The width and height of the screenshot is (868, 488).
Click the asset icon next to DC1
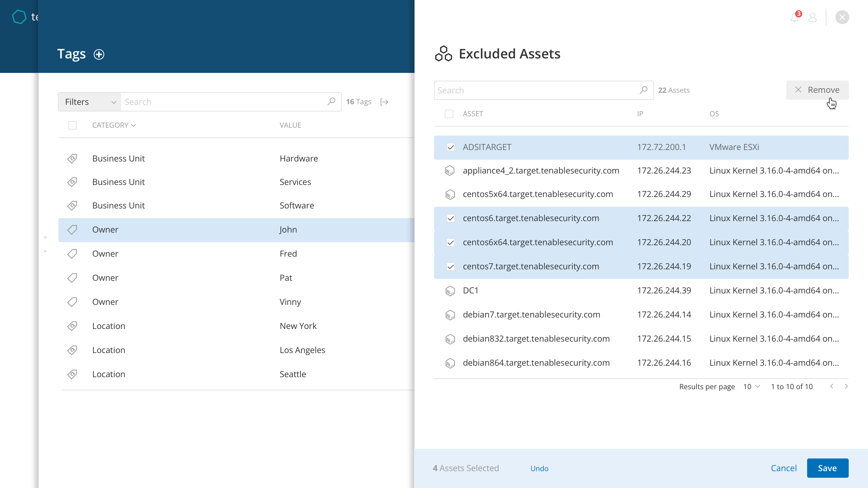pyautogui.click(x=450, y=290)
